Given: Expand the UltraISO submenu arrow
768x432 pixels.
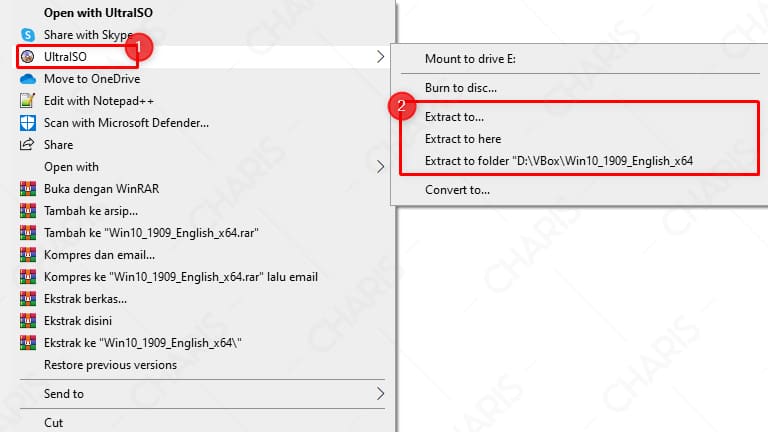Looking at the screenshot, I should point(381,57).
